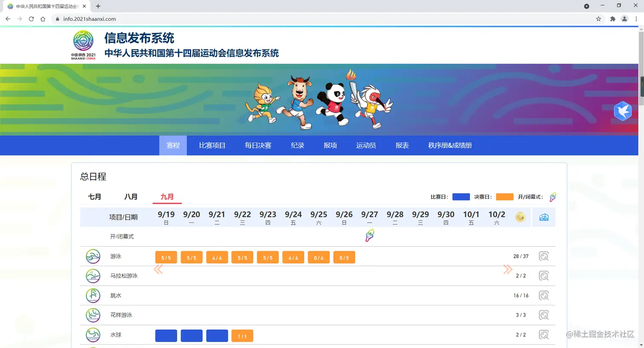Open browser extensions puzzle icon

pos(612,19)
